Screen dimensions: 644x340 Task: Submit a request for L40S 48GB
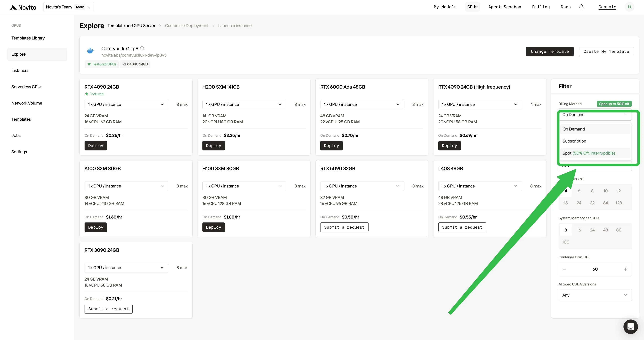pyautogui.click(x=462, y=227)
